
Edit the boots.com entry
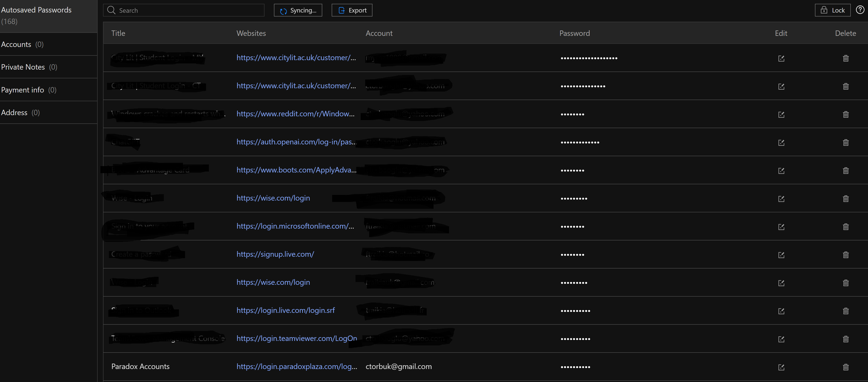tap(781, 171)
